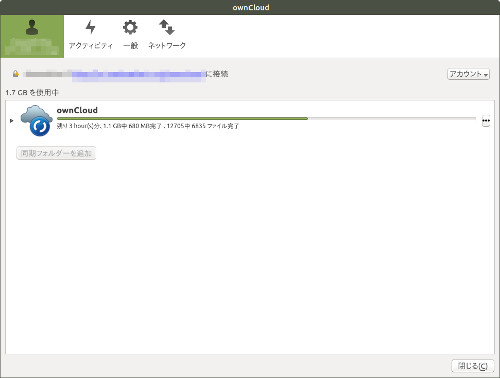Viewport: 500px width, 378px height.
Task: Click the padlock secure connection icon
Action: pyautogui.click(x=15, y=74)
